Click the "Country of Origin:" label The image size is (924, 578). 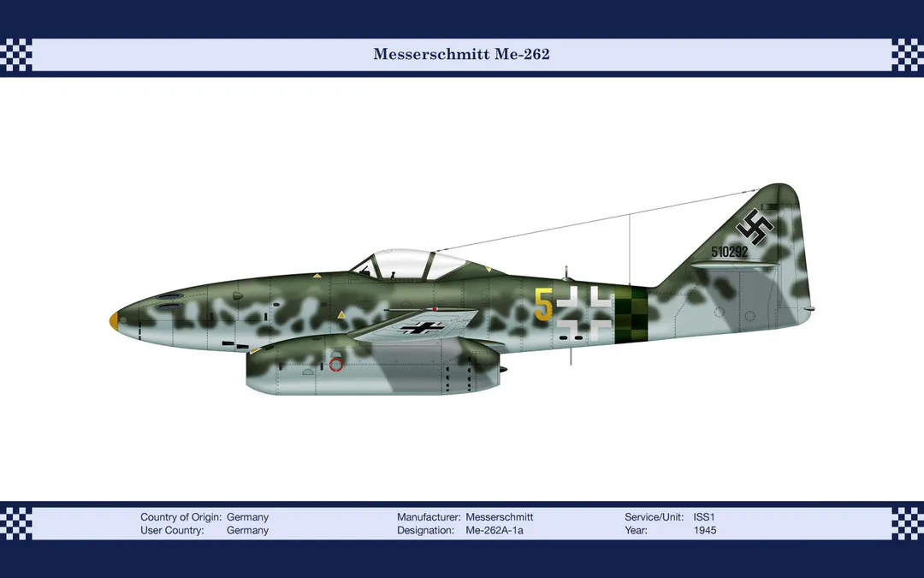point(181,517)
